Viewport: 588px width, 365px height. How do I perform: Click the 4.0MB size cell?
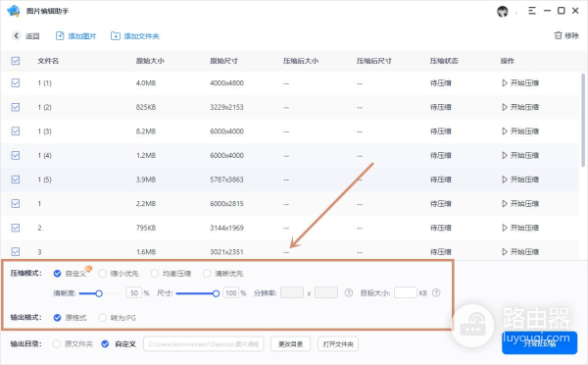point(146,83)
